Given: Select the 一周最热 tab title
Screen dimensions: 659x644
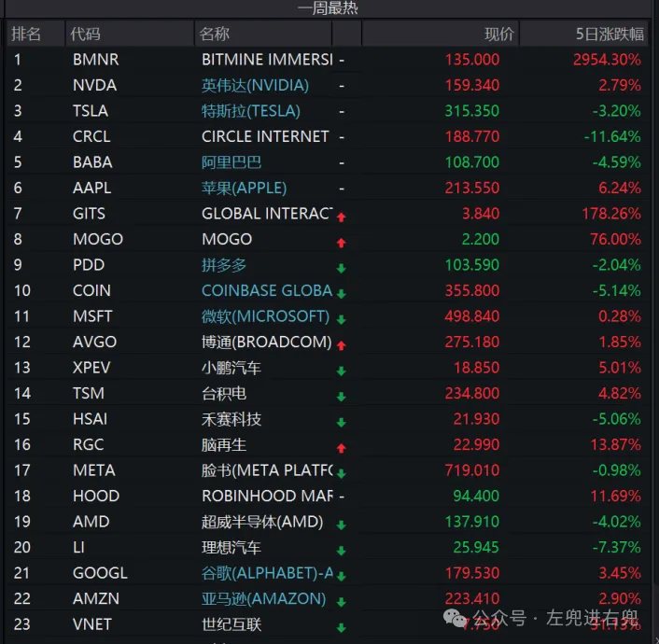Looking at the screenshot, I should click(328, 8).
